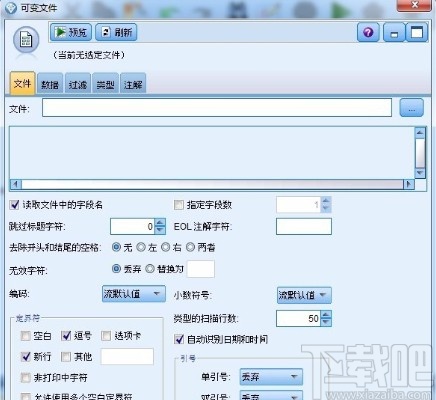
Task: Open file browser with the ... button
Action: click(x=412, y=108)
